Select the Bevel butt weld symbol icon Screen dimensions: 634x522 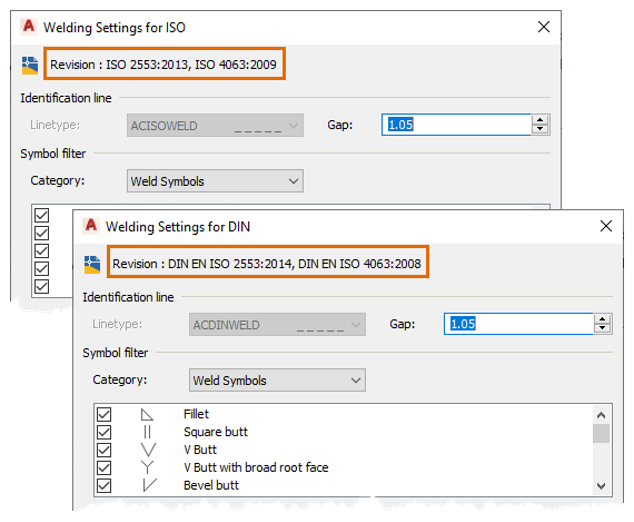click(x=148, y=486)
